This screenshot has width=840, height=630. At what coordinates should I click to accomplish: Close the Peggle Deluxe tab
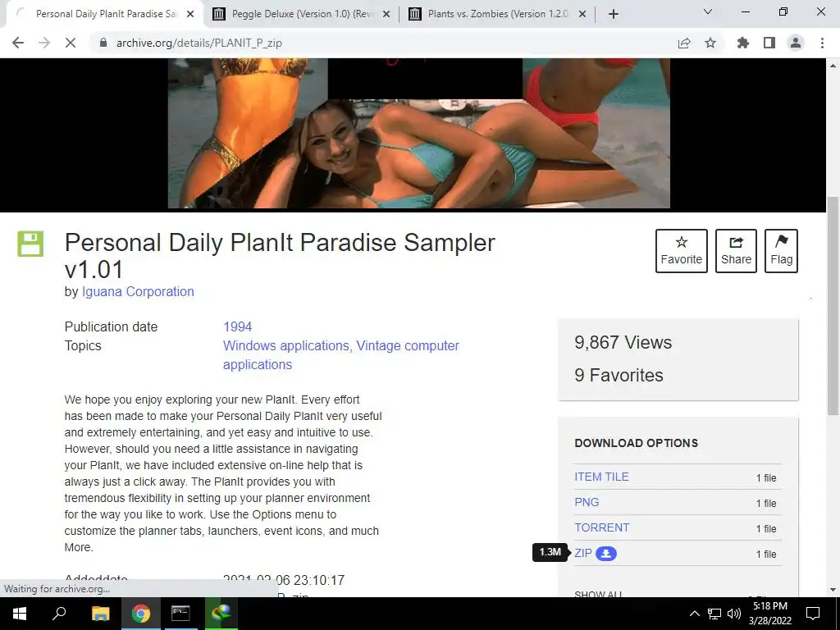coord(386,15)
